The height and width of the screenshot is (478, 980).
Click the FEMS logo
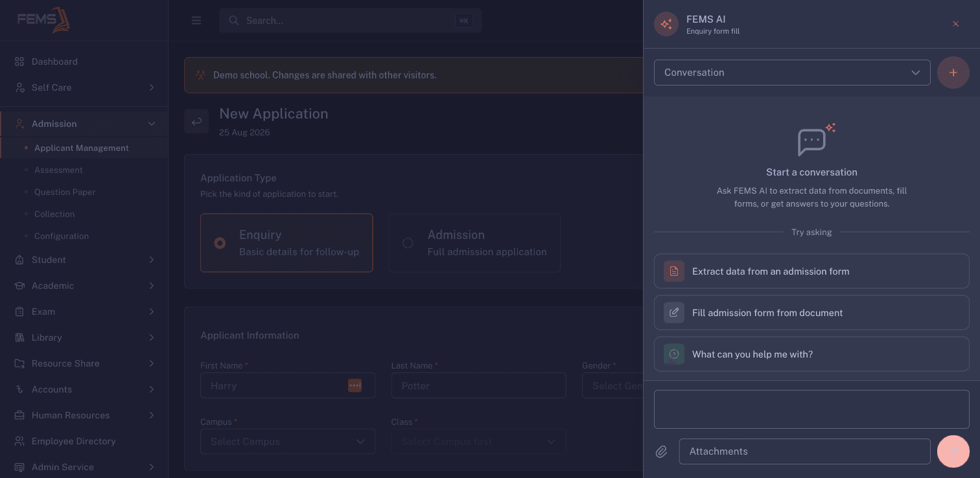43,19
